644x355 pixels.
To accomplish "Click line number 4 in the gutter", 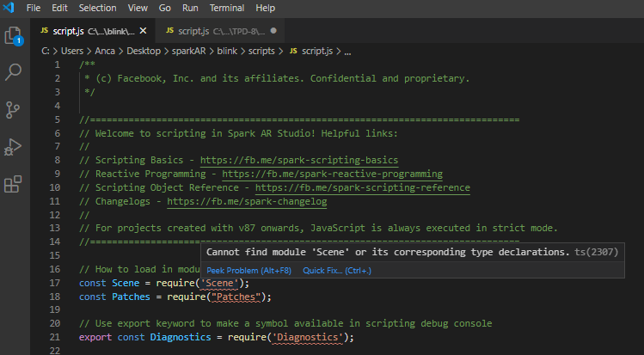I will (x=57, y=106).
